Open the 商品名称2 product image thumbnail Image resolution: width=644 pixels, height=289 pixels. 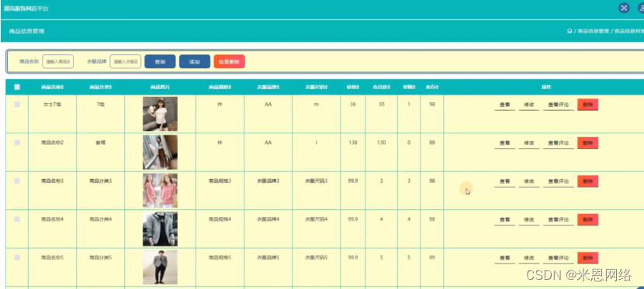pyautogui.click(x=160, y=152)
